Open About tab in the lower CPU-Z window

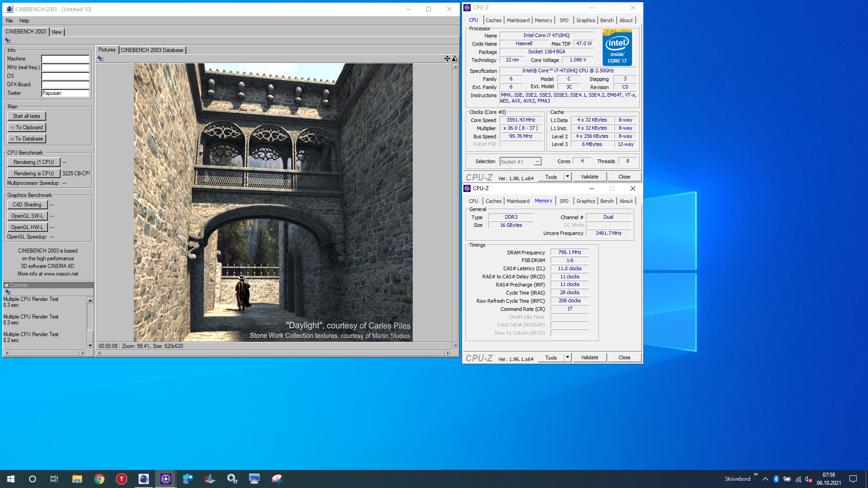click(x=626, y=201)
